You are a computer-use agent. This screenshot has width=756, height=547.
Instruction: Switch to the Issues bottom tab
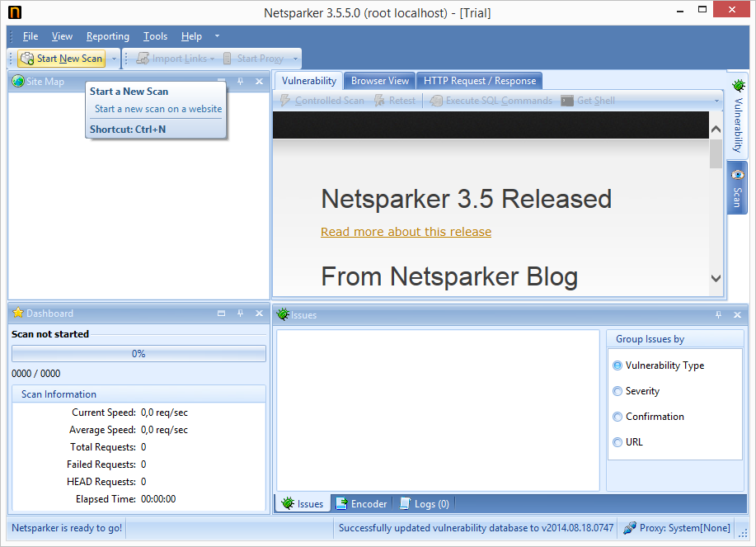coord(303,503)
